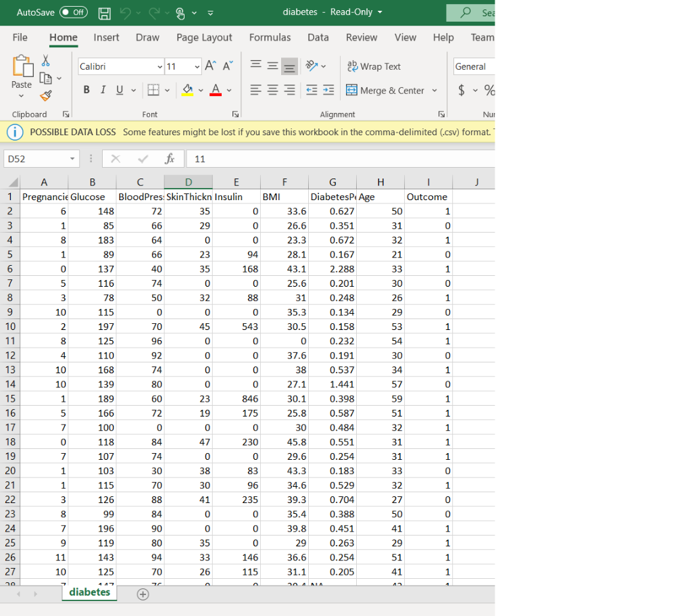Click the Format Painter icon
Image resolution: width=692 pixels, height=616 pixels.
[46, 95]
